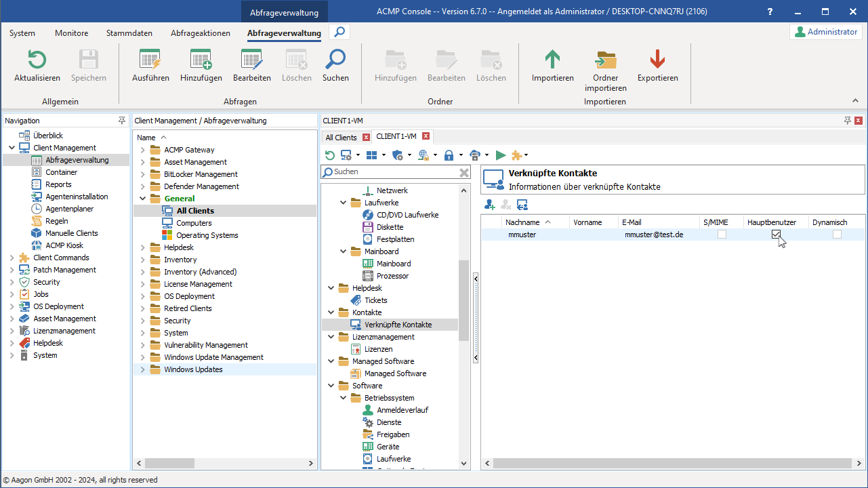Click the Ausführen query icon
This screenshot has height=488, width=868.
click(x=150, y=60)
